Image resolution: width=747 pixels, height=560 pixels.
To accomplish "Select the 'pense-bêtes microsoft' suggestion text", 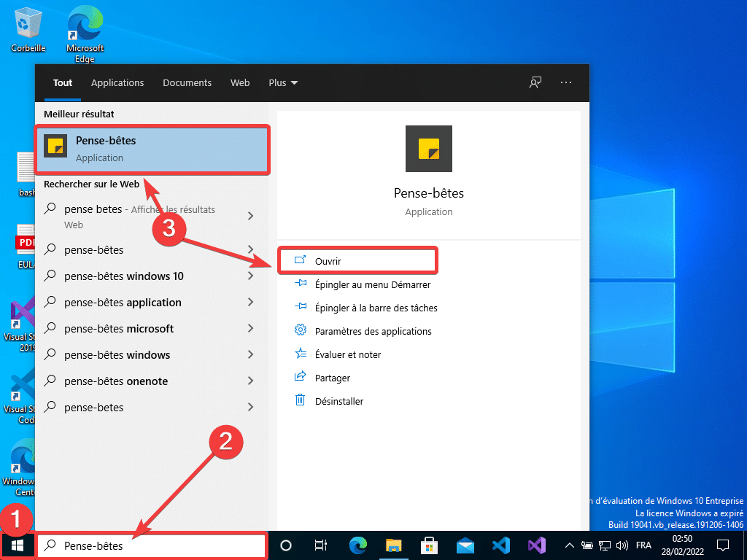I will [119, 329].
